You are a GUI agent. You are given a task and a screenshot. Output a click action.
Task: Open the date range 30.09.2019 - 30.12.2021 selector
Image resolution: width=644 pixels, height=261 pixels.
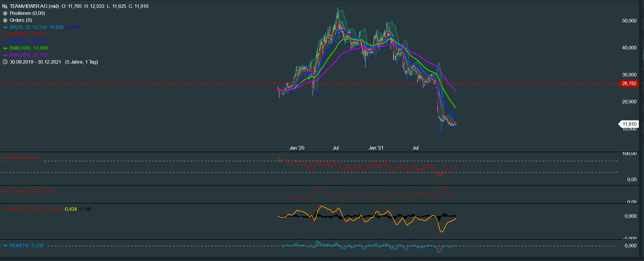coord(35,62)
